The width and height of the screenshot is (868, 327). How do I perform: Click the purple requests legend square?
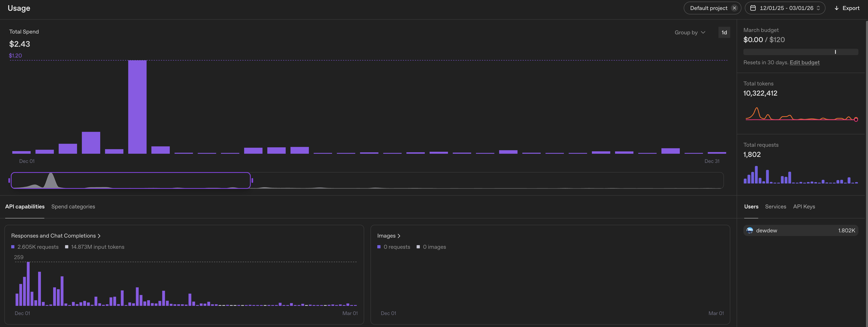click(13, 247)
